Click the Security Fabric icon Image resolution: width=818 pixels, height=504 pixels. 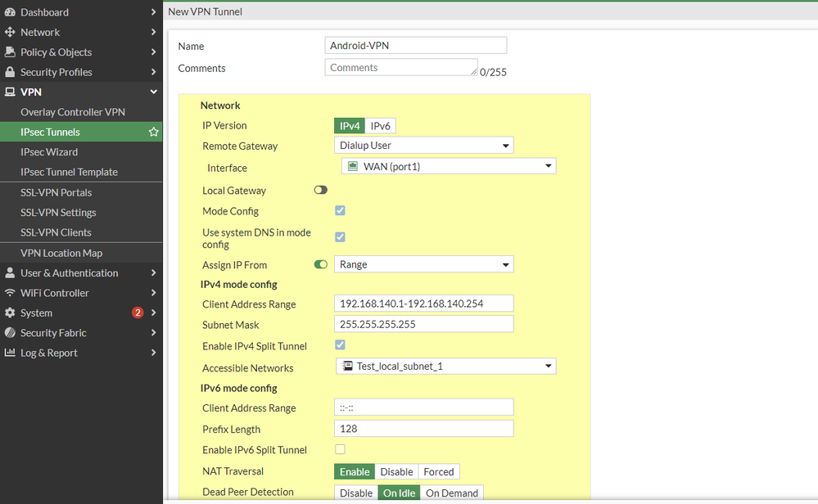pyautogui.click(x=10, y=332)
